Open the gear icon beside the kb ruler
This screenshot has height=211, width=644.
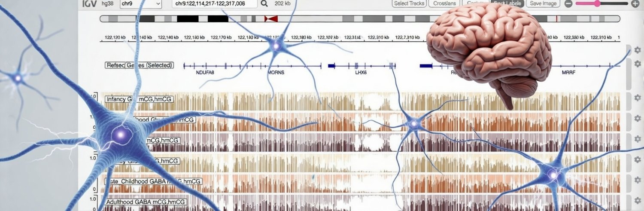coord(638,50)
